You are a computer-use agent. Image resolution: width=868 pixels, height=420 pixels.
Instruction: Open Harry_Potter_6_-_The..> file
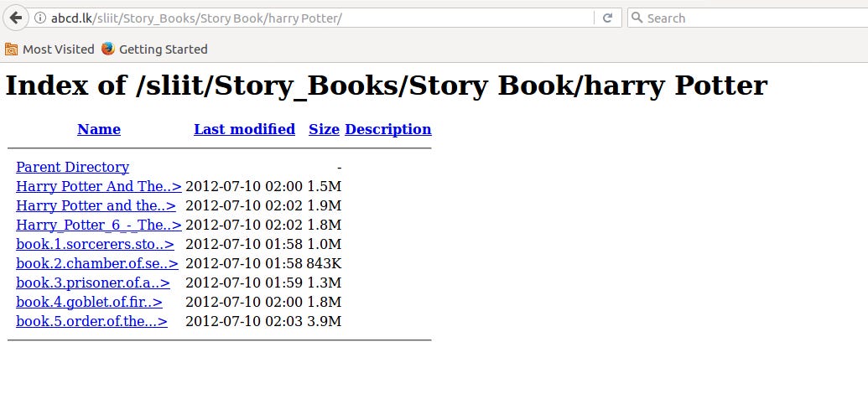pos(99,226)
